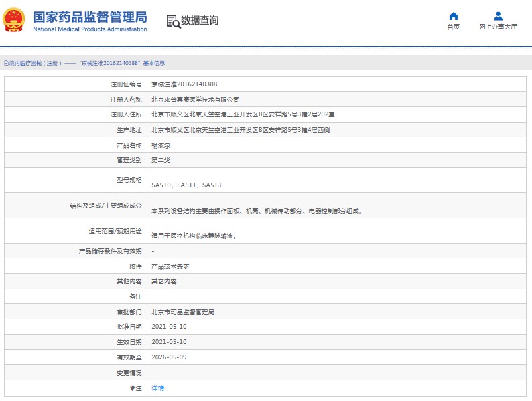The image size is (532, 401).
Task: Select structure description starting 本系列设备结构
Action: click(x=257, y=211)
